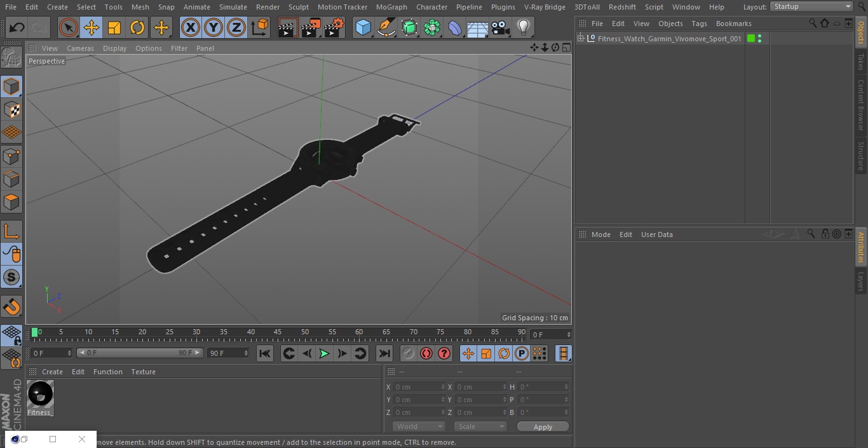Toggle Rotation keyframe recording
Screen dimensions: 868x448
504,353
